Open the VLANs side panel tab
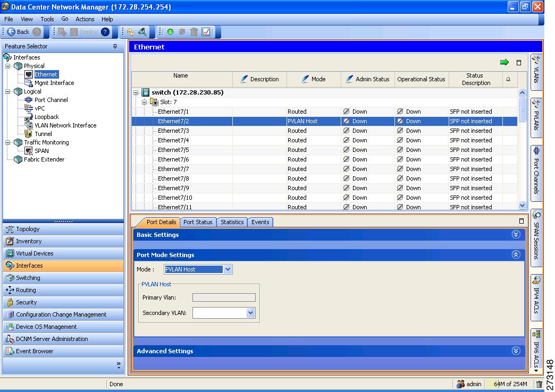This screenshot has height=392, width=555. tap(536, 72)
